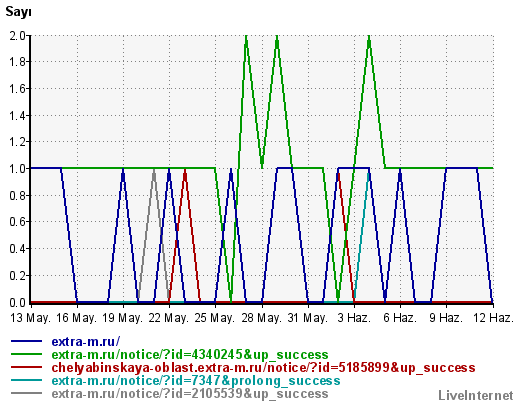Screen dimensions: 520x405
Task: Open the id=4340245&up_success legend entry
Action: point(190,354)
